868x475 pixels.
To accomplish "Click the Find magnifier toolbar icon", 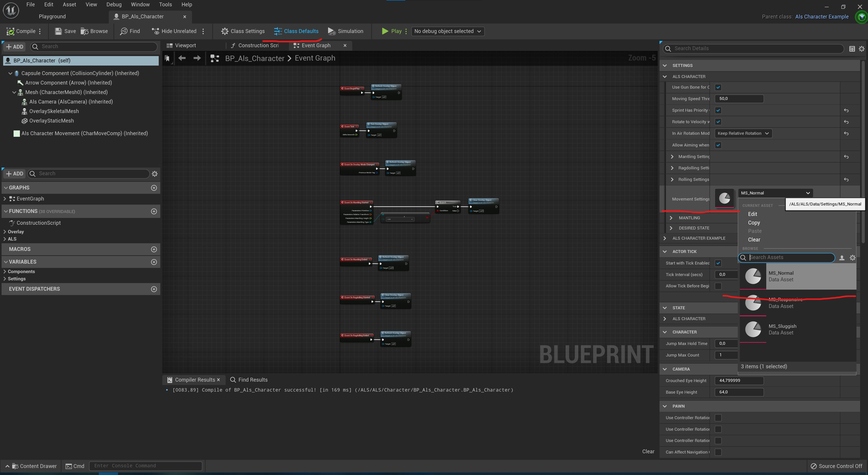I will [x=124, y=31].
